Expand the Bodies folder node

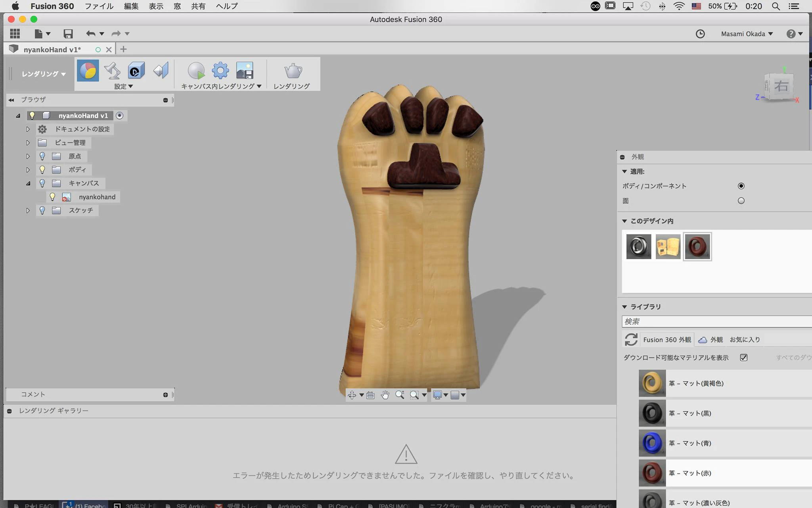click(28, 170)
